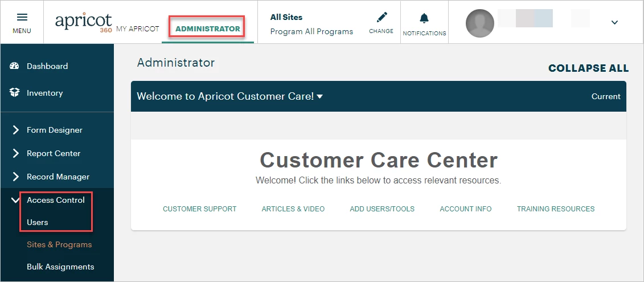Click the user profile avatar
Screen dimensions: 644x282
coord(479,23)
